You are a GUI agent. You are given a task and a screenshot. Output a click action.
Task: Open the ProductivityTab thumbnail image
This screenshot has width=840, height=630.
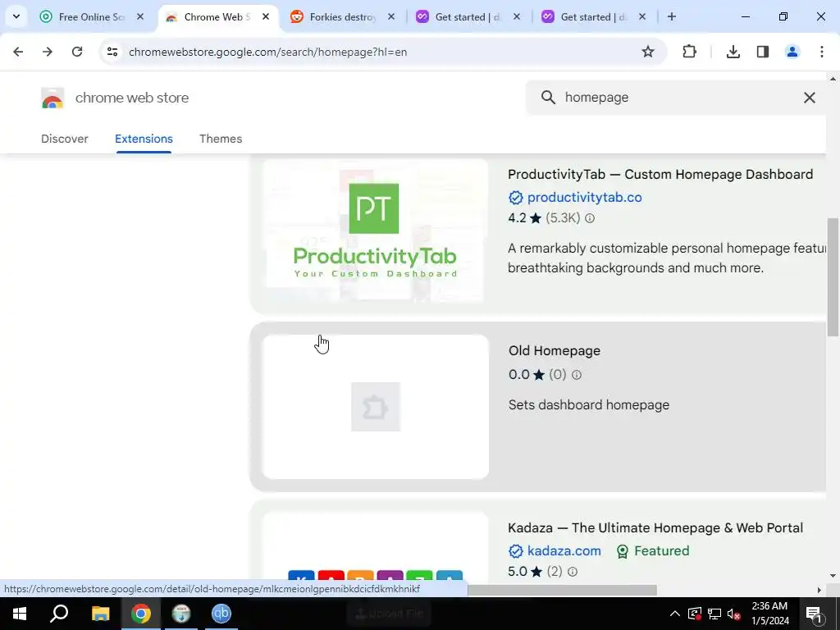click(x=376, y=231)
